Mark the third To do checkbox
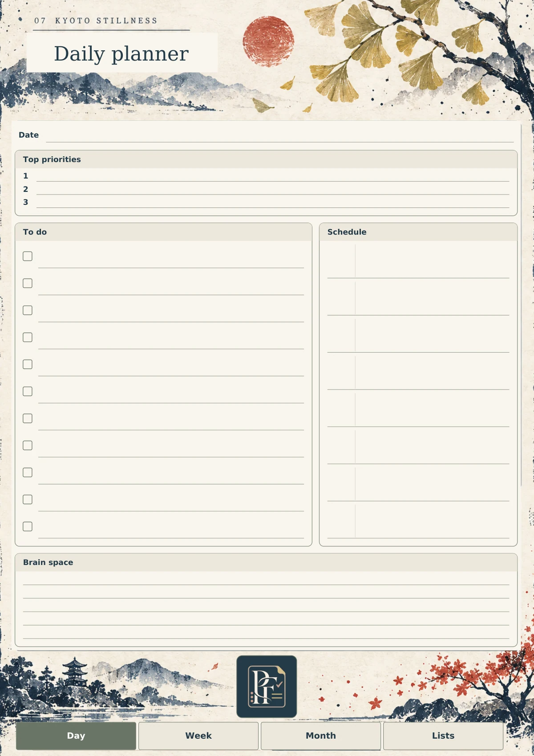Viewport: 534px width, 756px height. 28,310
